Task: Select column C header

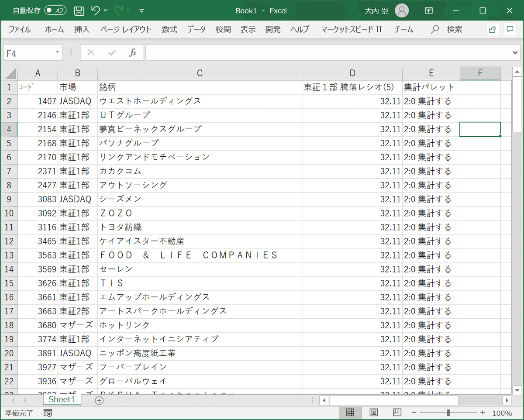Action: 200,73
